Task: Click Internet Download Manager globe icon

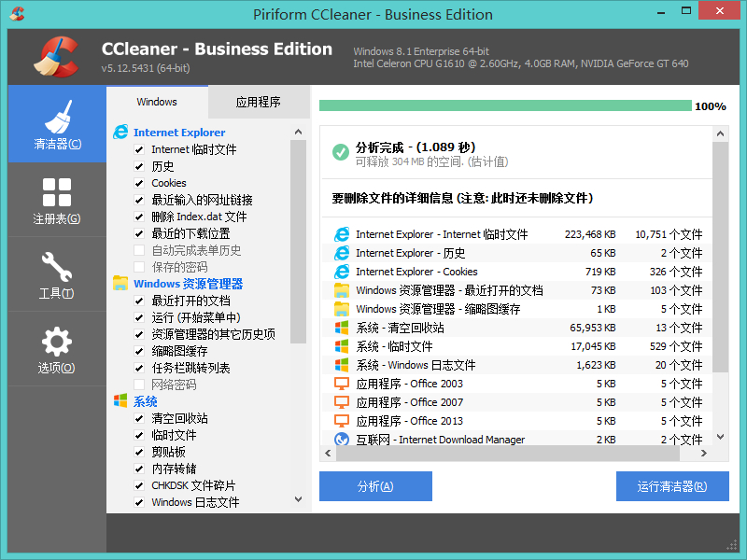Action: pos(342,439)
